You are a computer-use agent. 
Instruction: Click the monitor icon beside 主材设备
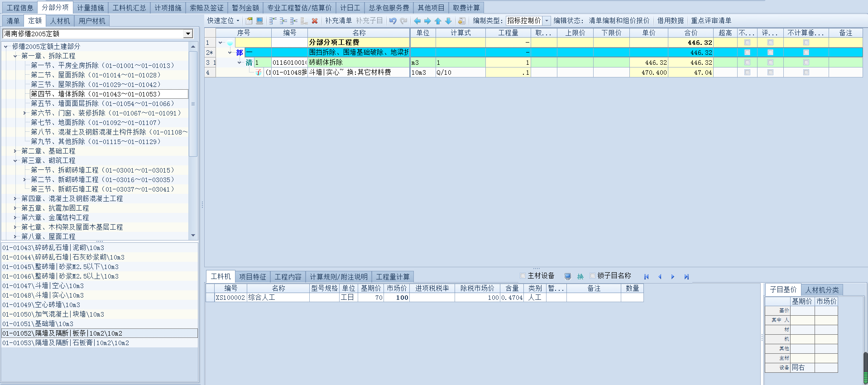click(568, 276)
